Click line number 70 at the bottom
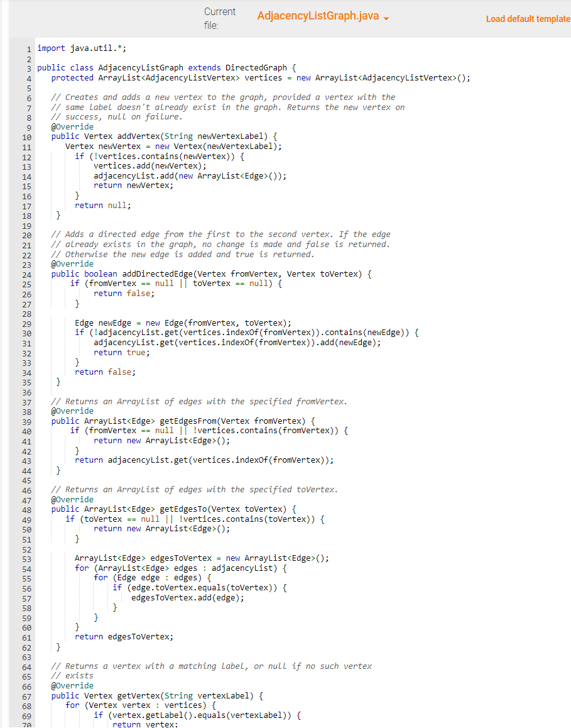Image resolution: width=571 pixels, height=728 pixels. coord(27,724)
